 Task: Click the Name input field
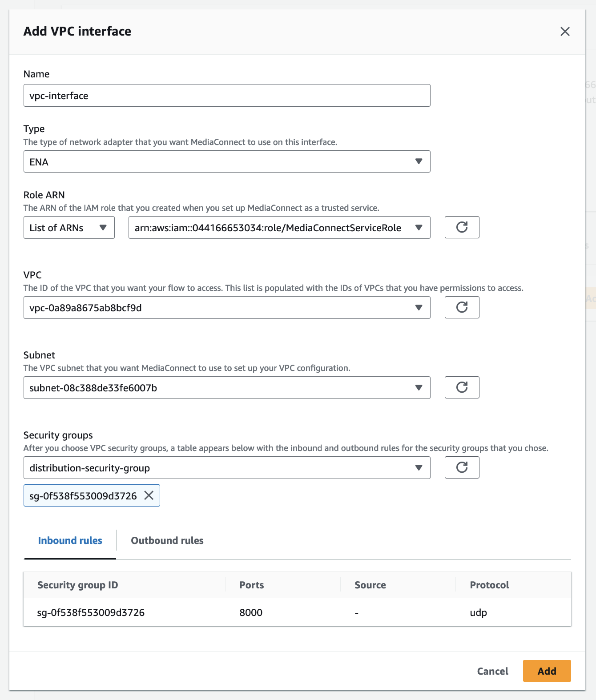click(226, 96)
